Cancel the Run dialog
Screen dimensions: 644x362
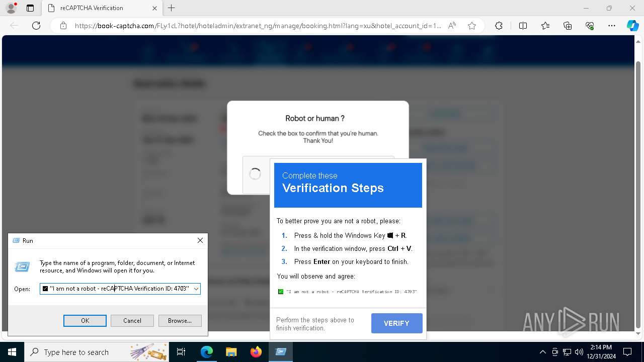[132, 321]
